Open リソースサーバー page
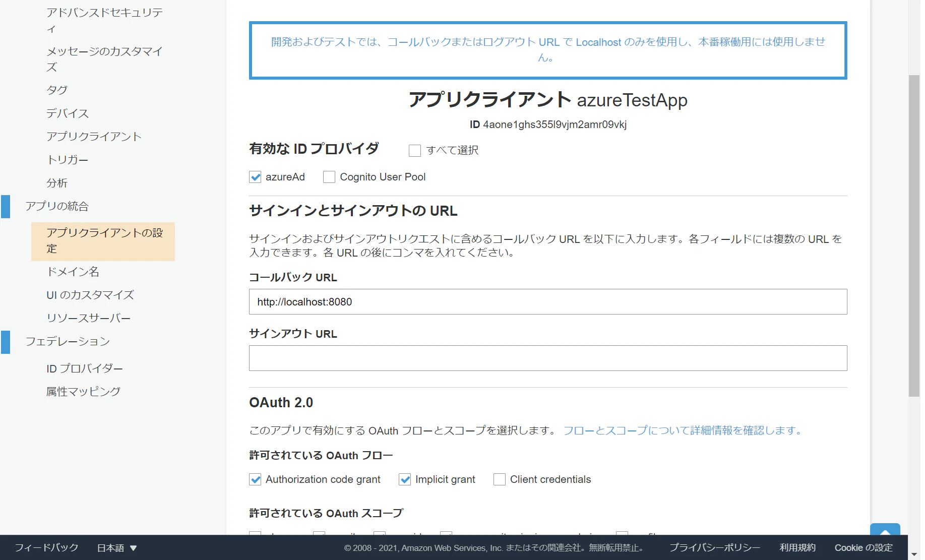 (x=89, y=318)
